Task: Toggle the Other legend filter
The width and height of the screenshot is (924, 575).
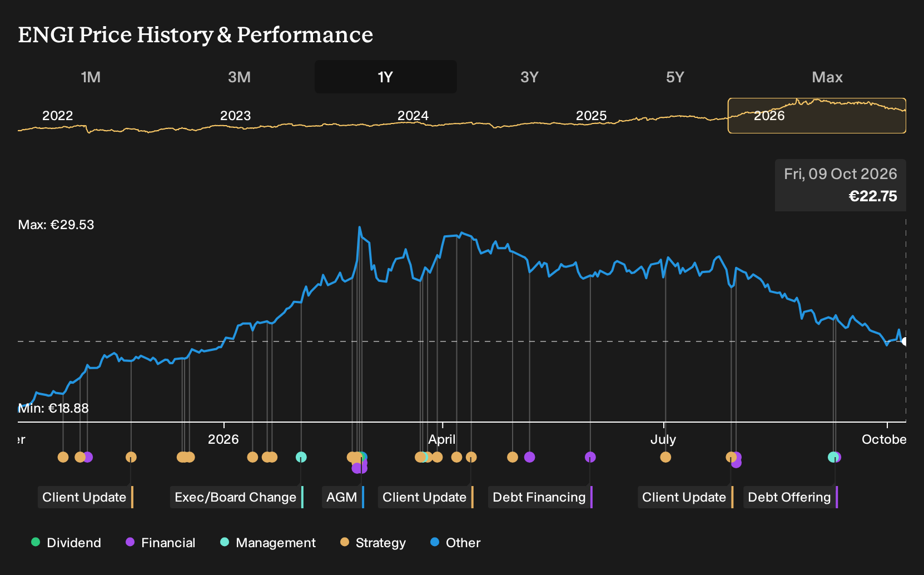Action: pyautogui.click(x=455, y=543)
